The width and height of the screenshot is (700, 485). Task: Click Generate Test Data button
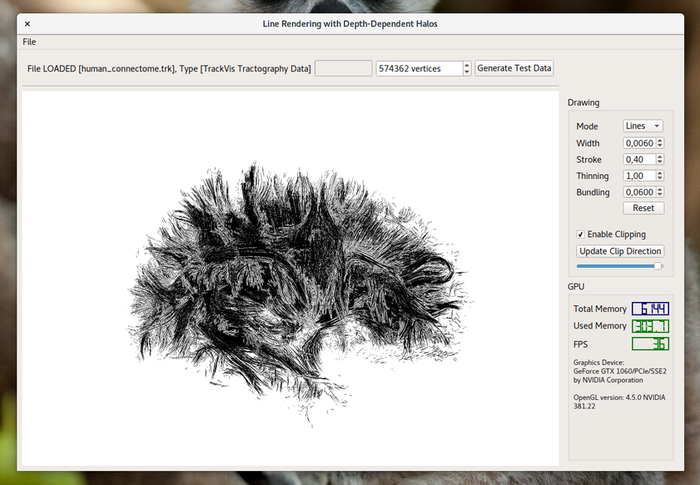point(514,68)
